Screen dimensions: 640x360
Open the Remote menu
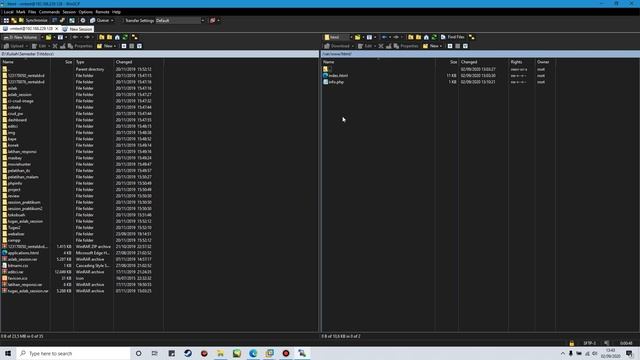coord(102,12)
